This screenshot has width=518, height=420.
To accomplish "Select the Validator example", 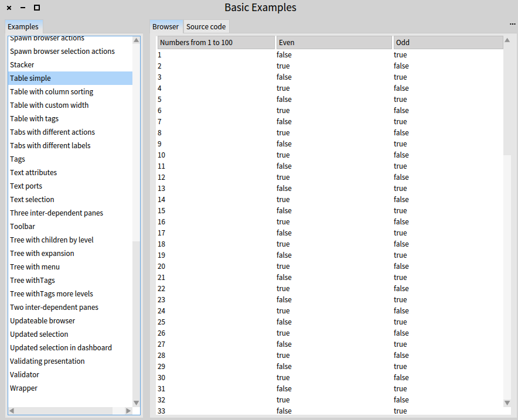I will (x=24, y=374).
